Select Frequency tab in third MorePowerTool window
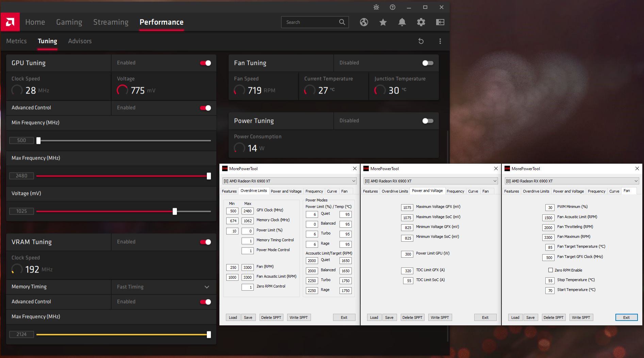Viewport: 644px width, 358px height. click(x=596, y=191)
